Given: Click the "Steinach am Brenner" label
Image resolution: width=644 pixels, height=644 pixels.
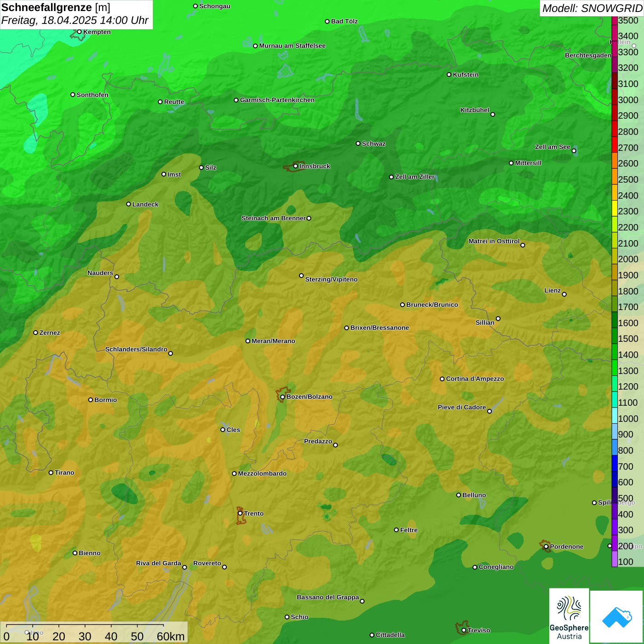Looking at the screenshot, I should pyautogui.click(x=274, y=218).
